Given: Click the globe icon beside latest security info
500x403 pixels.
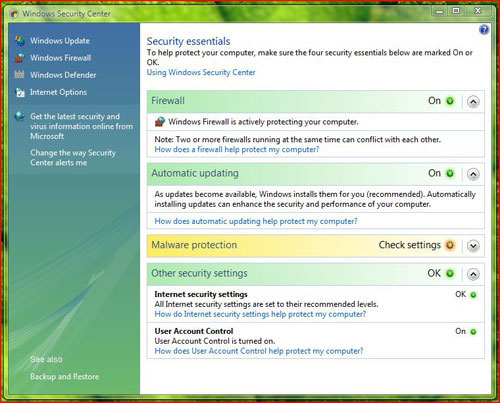Looking at the screenshot, I should tap(20, 117).
